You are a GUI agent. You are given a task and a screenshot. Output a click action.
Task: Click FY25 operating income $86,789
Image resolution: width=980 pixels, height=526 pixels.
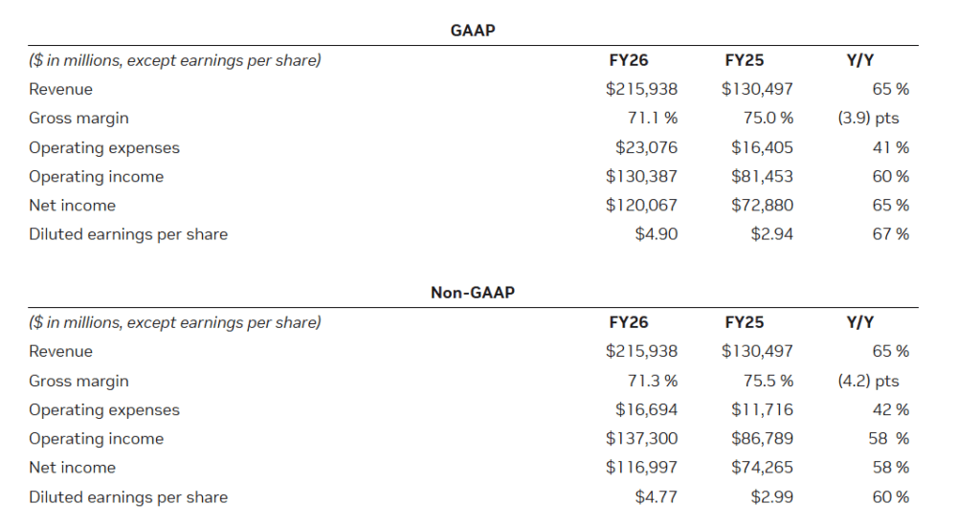point(762,438)
